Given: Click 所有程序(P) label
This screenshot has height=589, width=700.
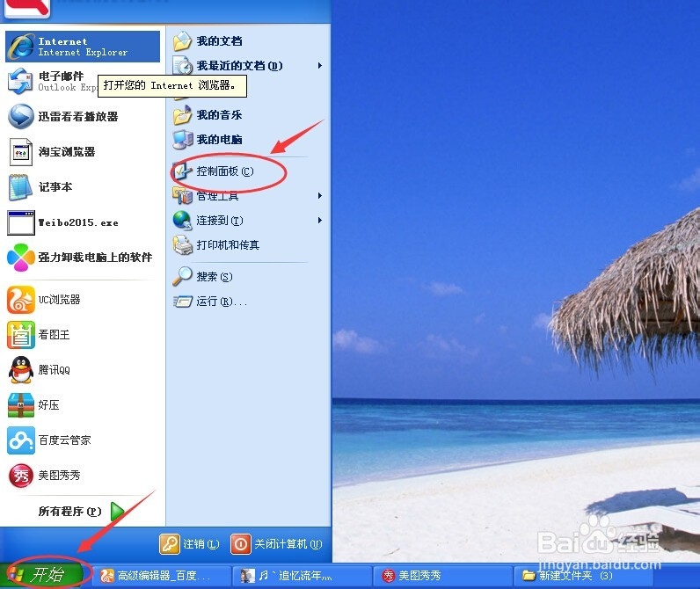Looking at the screenshot, I should (x=69, y=512).
